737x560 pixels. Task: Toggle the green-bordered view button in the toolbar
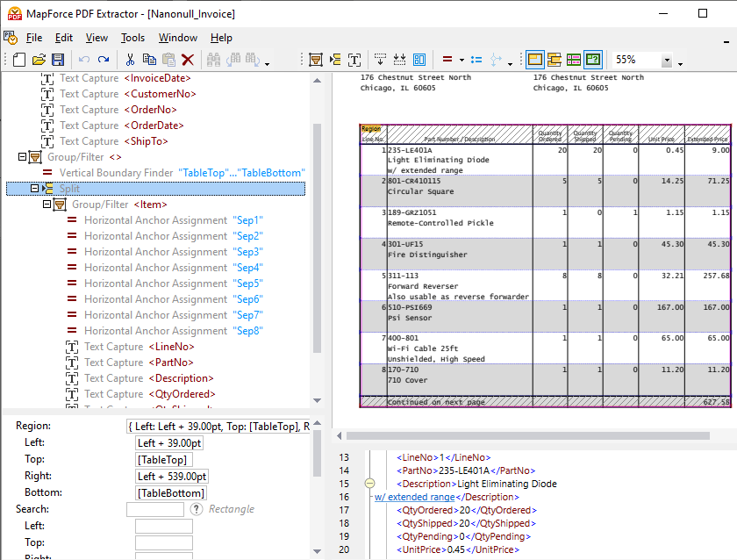[x=593, y=60]
